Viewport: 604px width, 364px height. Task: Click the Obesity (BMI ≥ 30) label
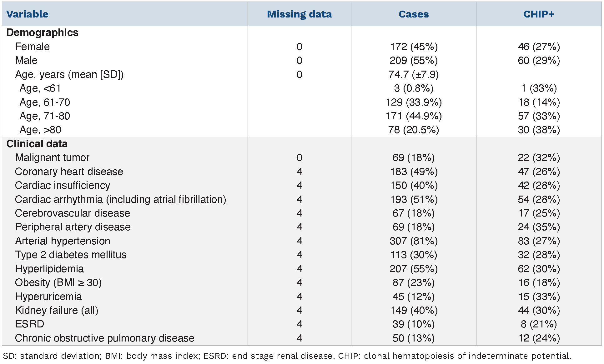(x=58, y=282)
